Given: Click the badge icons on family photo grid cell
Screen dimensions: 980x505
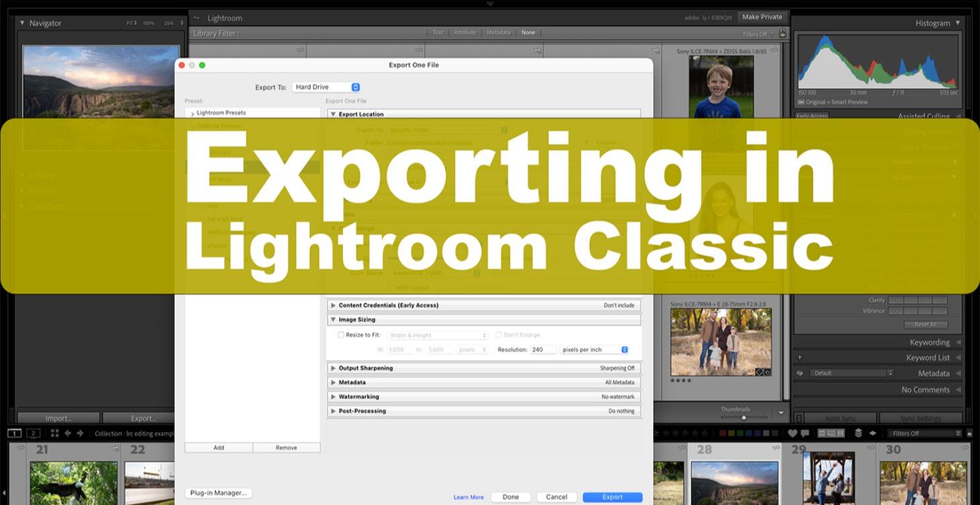Looking at the screenshot, I should tap(764, 371).
